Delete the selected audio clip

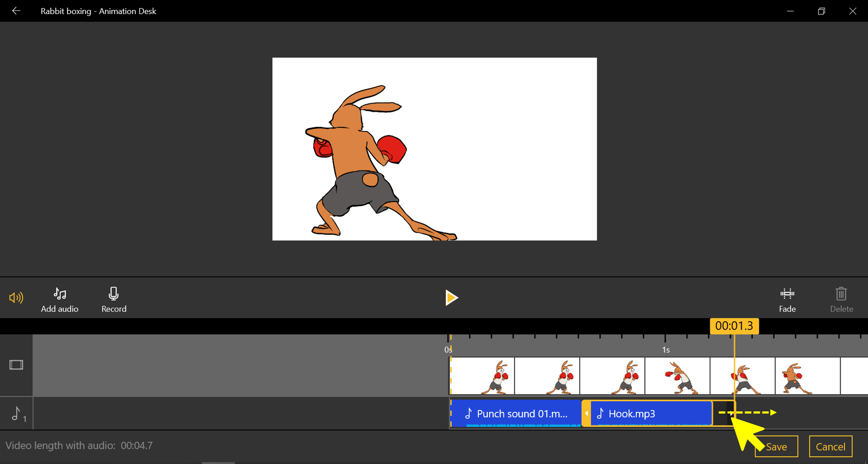[841, 300]
